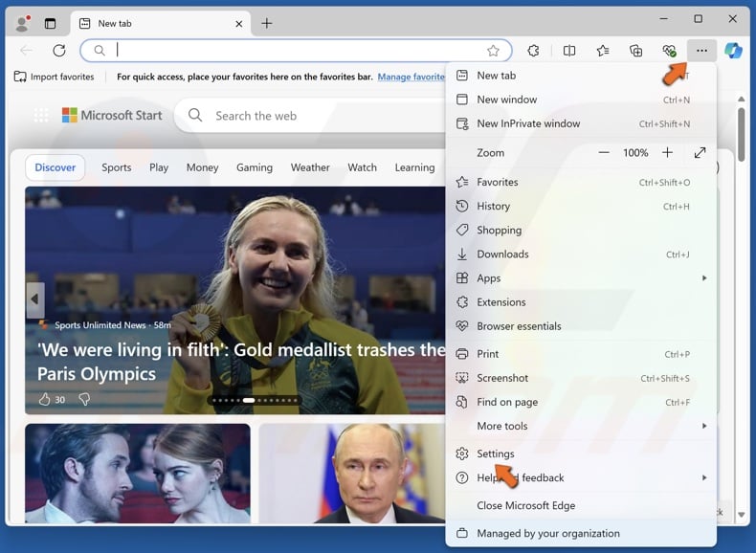Click the dislike thumbs-down on news story

pyautogui.click(x=84, y=399)
